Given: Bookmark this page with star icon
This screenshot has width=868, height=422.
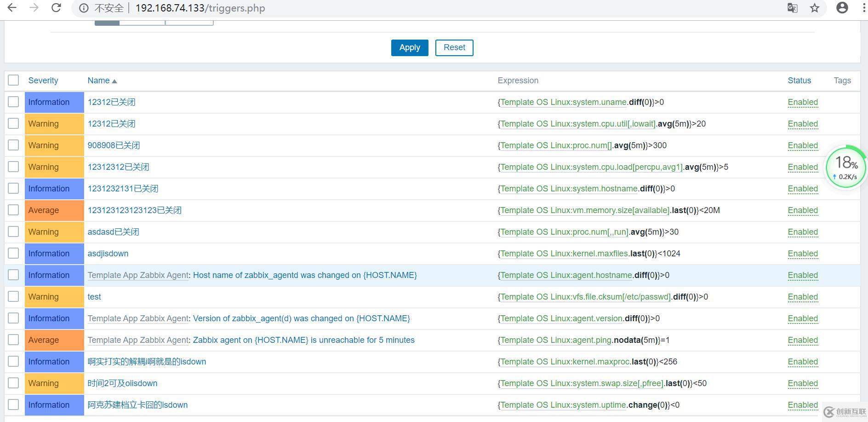Looking at the screenshot, I should (815, 8).
